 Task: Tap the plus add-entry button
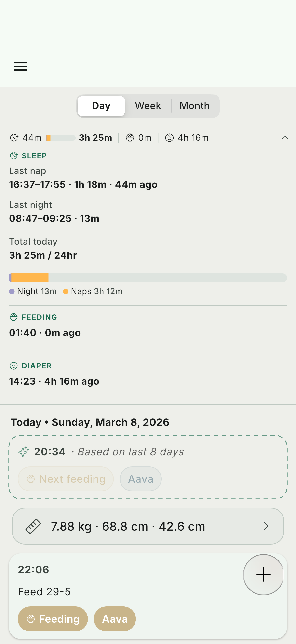263,574
